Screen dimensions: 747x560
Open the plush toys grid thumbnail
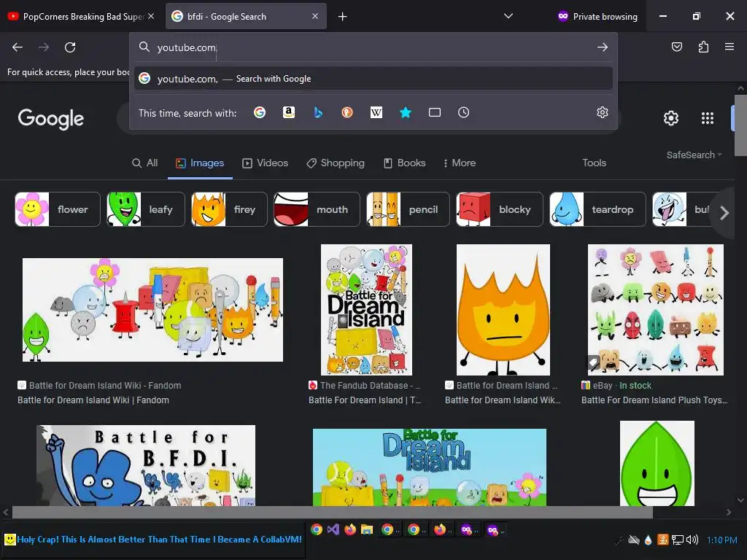(656, 310)
